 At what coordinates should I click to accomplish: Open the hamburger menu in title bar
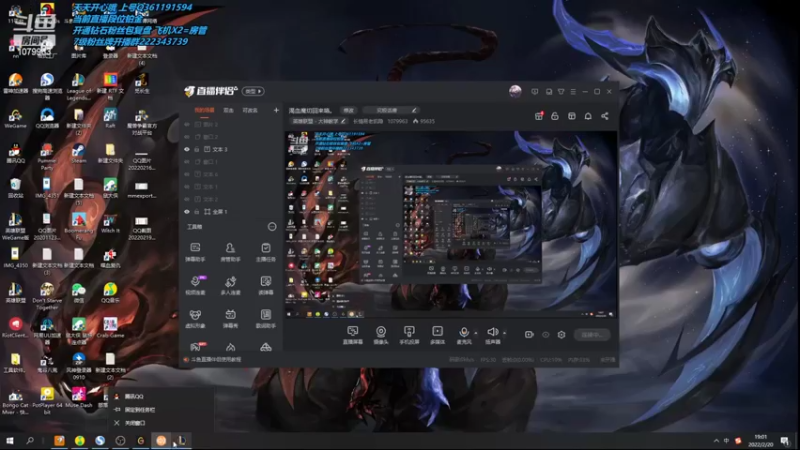573,92
